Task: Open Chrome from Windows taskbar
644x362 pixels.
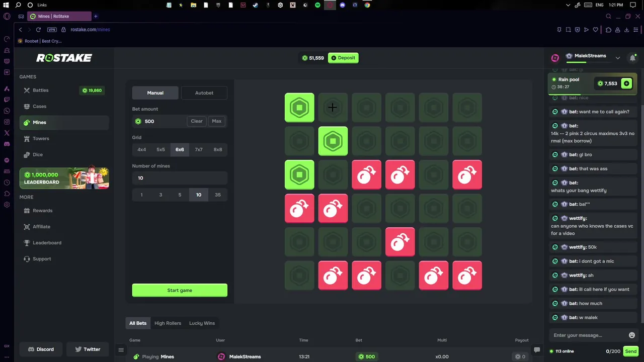Action: (x=367, y=5)
